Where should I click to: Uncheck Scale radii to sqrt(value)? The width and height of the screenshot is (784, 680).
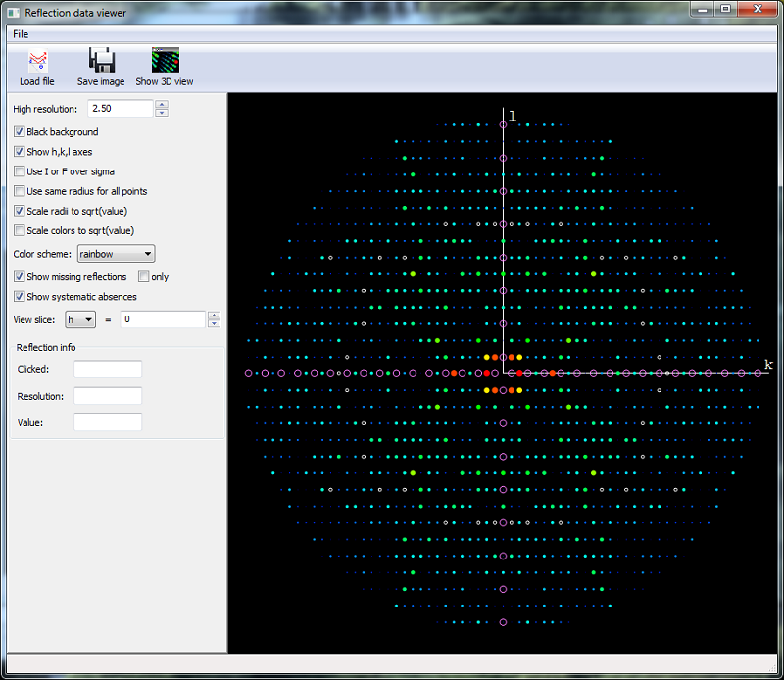19,211
